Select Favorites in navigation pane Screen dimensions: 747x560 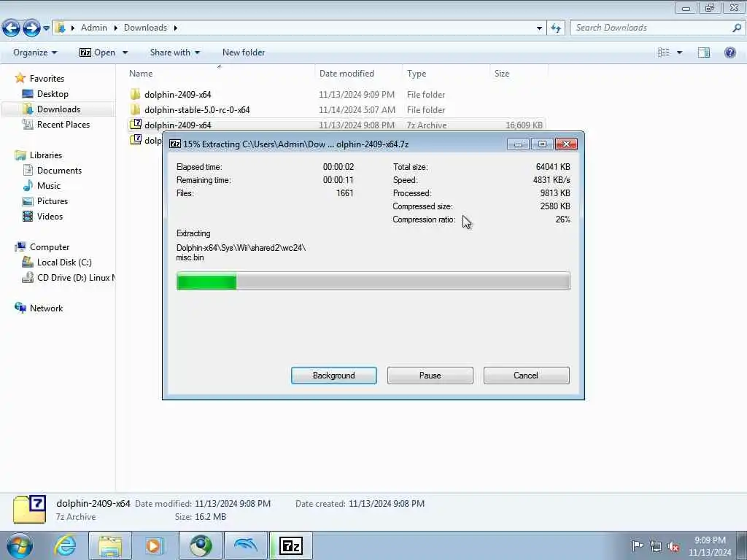point(47,79)
